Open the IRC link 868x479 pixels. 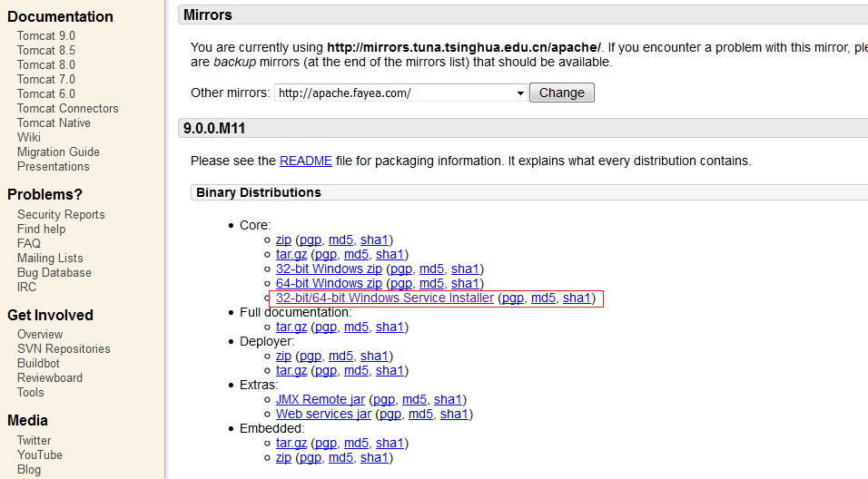pos(26,287)
